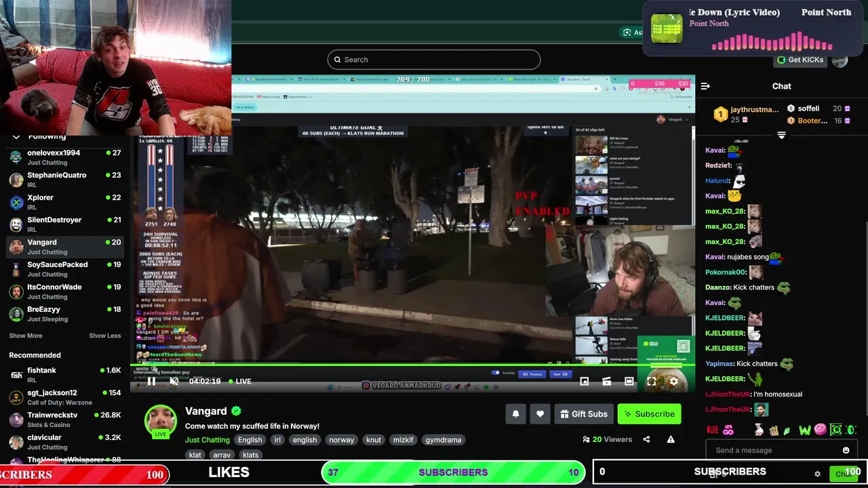Select the gymdrama tag
868x488 pixels.
(x=443, y=440)
